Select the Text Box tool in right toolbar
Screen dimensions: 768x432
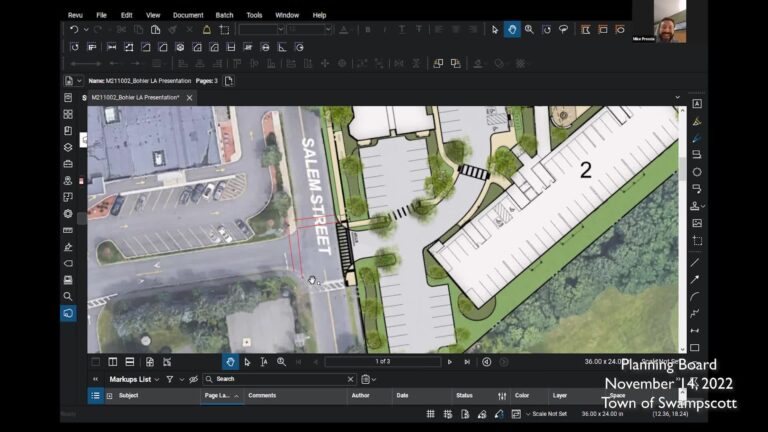click(x=696, y=104)
